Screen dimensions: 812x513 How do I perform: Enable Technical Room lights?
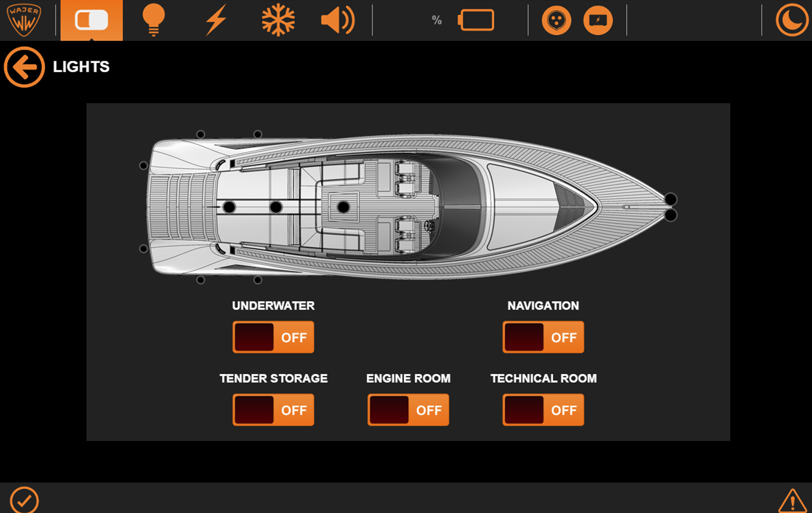pos(543,410)
